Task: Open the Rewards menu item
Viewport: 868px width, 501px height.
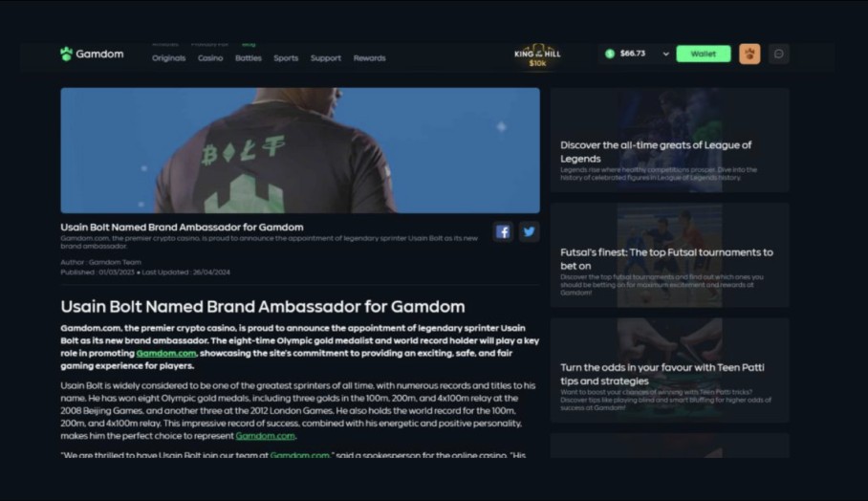Action: point(369,58)
